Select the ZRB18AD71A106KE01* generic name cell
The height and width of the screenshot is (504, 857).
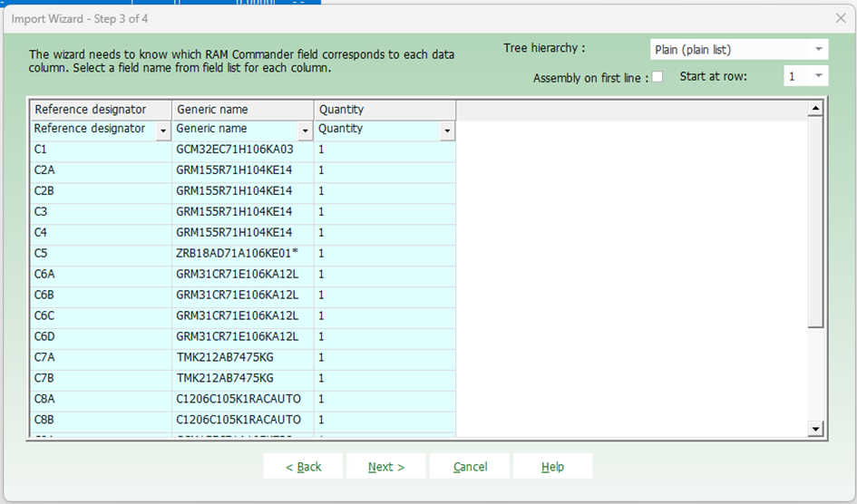click(x=242, y=253)
